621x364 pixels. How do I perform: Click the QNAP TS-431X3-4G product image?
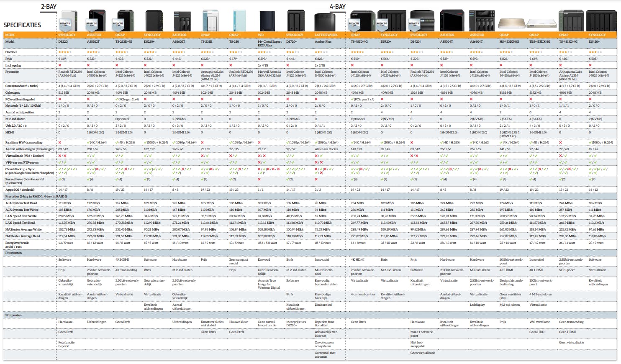click(571, 21)
